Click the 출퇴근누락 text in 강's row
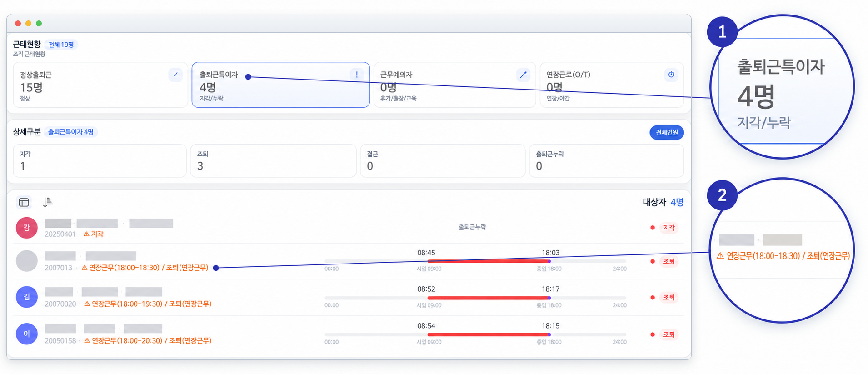 click(472, 227)
